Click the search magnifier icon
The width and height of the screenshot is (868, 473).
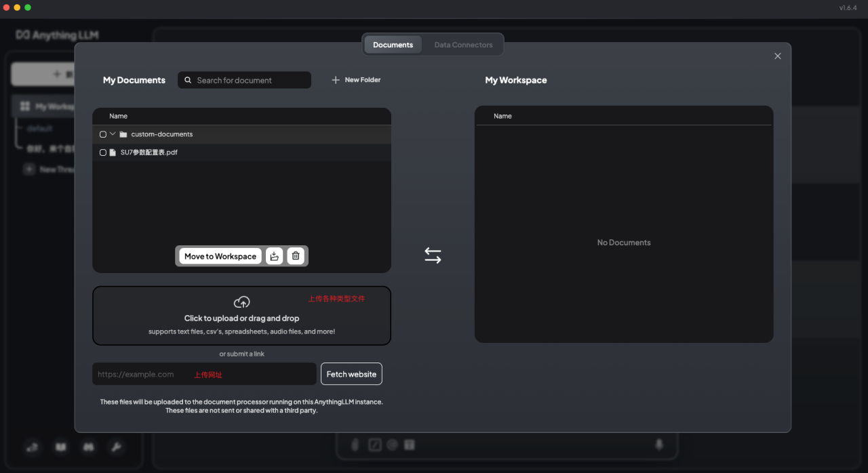point(188,80)
